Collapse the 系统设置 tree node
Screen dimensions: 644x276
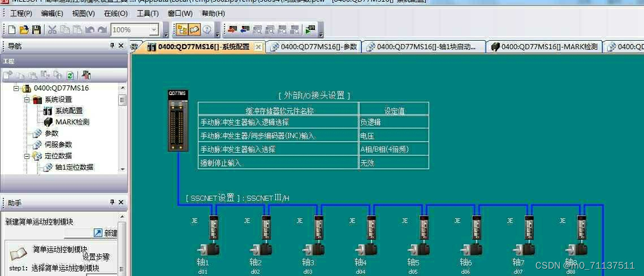[x=27, y=100]
